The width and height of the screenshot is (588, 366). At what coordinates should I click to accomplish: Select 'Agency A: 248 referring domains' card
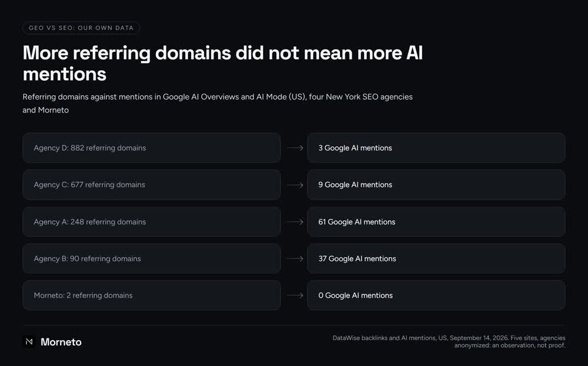[152, 222]
